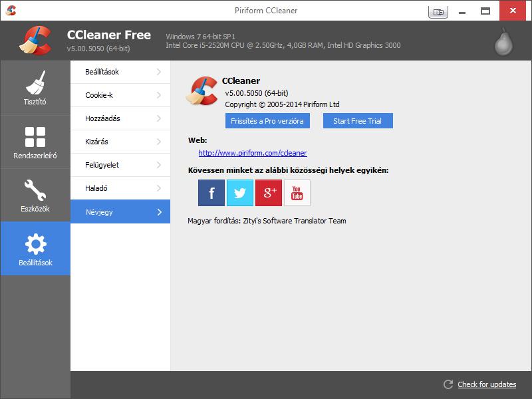Viewport: 532px width, 399px height.
Task: Expand the Kizárás chevron arrow
Action: tap(159, 142)
